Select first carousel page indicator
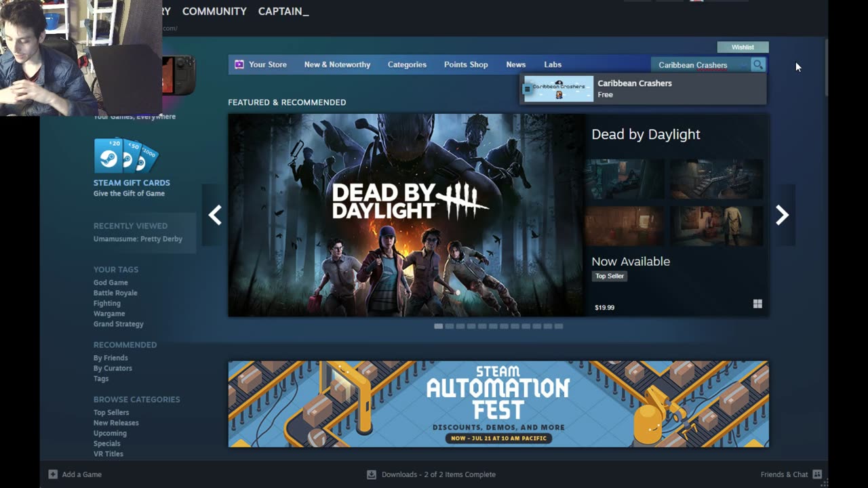868x488 pixels. (x=439, y=326)
